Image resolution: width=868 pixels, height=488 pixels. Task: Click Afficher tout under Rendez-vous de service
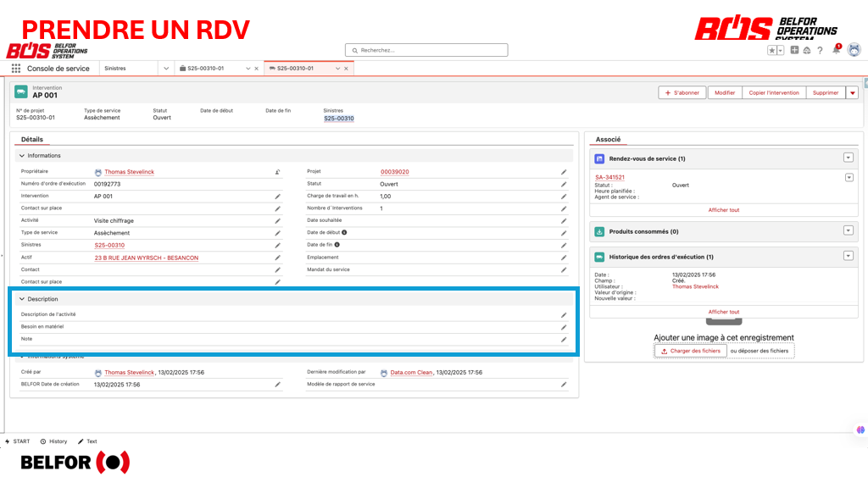[724, 210]
